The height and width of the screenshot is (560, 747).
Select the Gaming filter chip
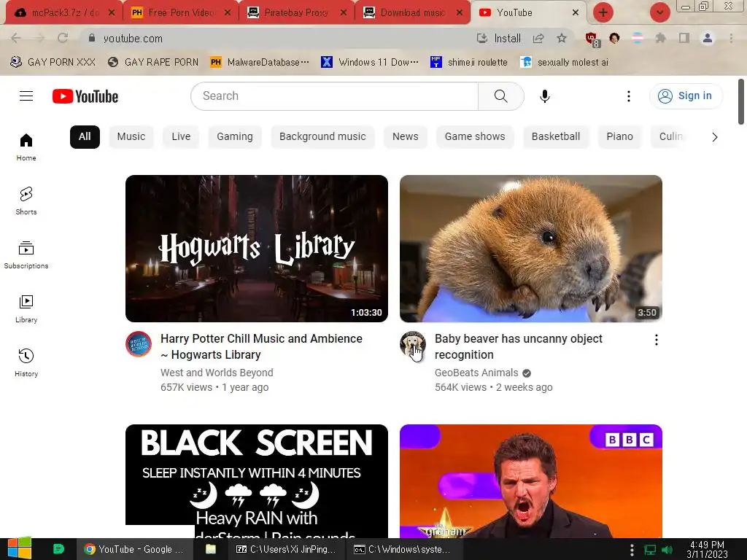(235, 136)
